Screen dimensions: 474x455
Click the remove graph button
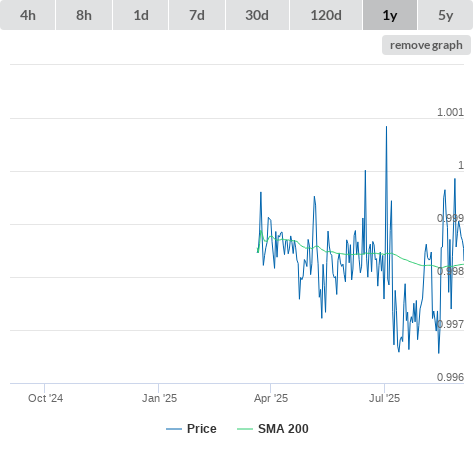pyautogui.click(x=426, y=45)
